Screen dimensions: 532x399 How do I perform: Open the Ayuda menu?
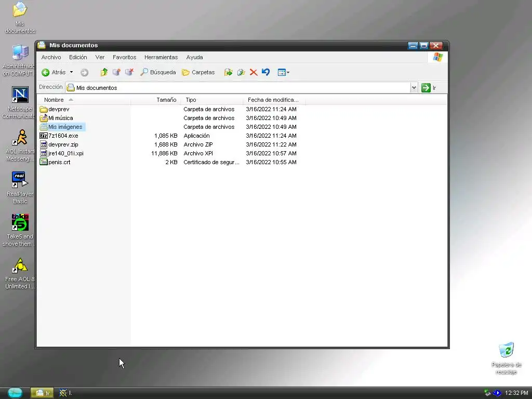pyautogui.click(x=194, y=57)
